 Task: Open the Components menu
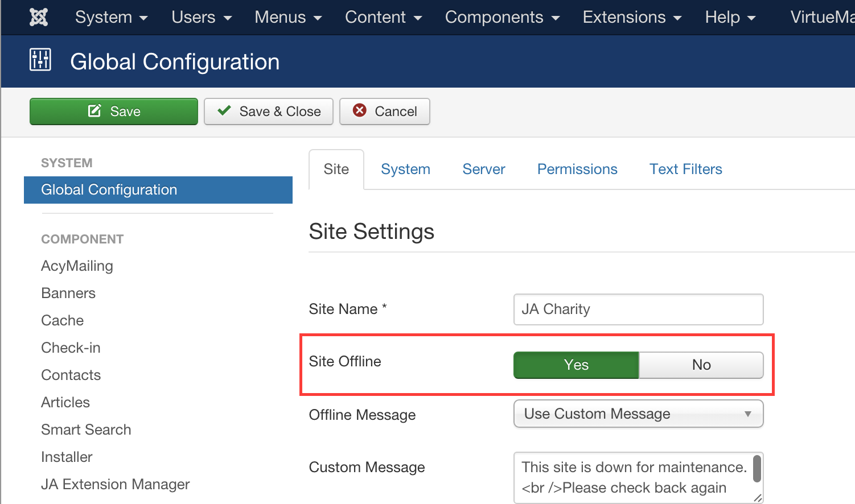(x=502, y=17)
